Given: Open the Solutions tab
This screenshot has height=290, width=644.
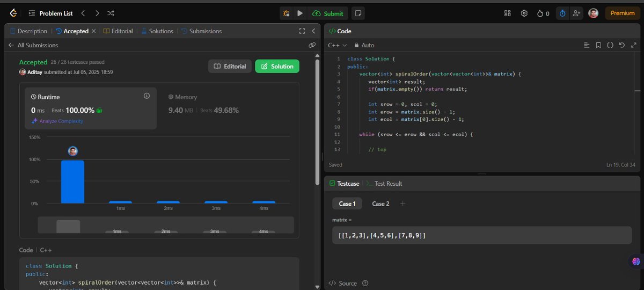Looking at the screenshot, I should pyautogui.click(x=157, y=31).
